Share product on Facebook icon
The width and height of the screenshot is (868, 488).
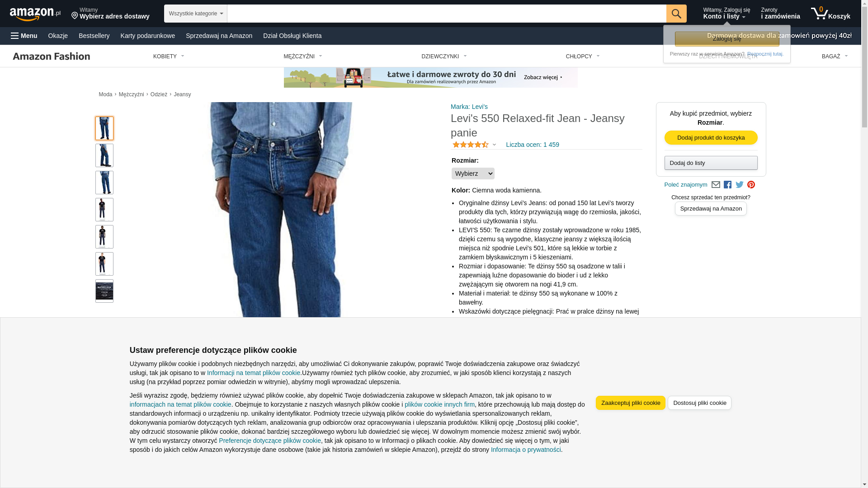(x=727, y=185)
